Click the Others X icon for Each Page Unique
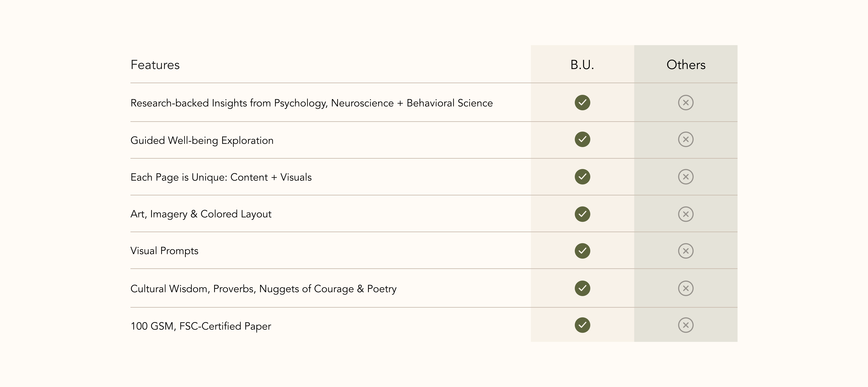The height and width of the screenshot is (387, 868). pos(686,177)
